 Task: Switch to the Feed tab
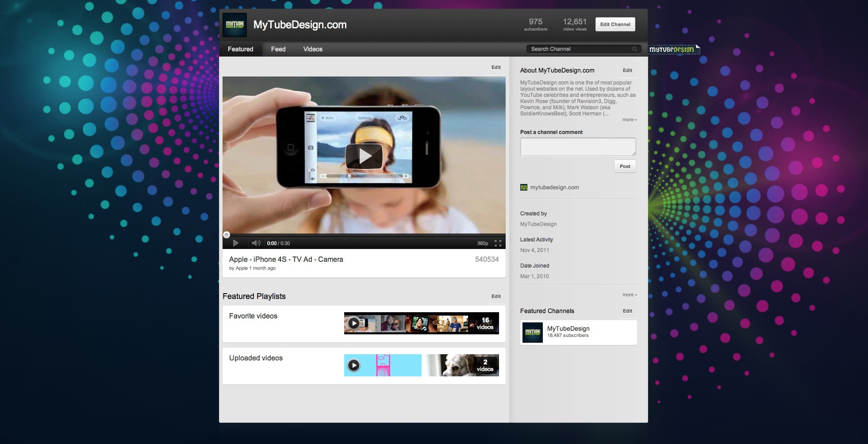tap(278, 49)
